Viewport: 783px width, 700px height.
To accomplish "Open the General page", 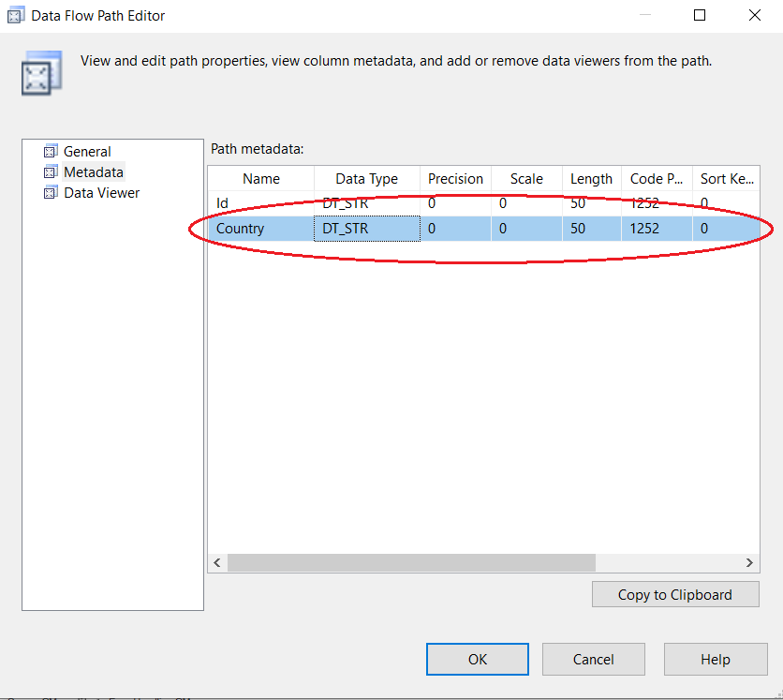I will pos(87,152).
